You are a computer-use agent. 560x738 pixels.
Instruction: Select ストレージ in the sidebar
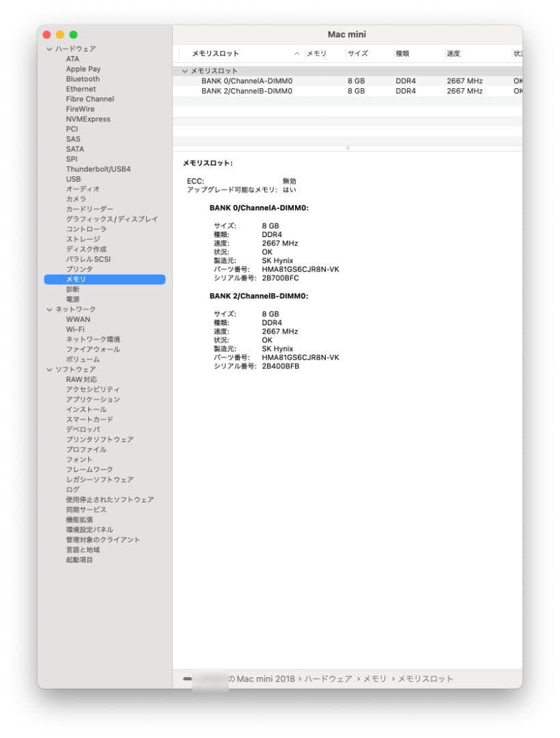[83, 238]
